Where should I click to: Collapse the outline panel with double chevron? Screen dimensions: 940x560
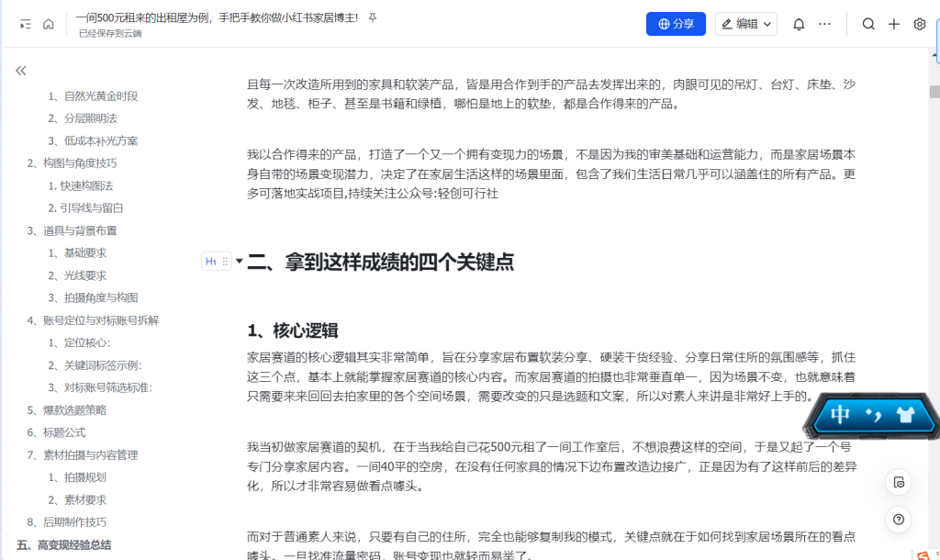pos(21,71)
